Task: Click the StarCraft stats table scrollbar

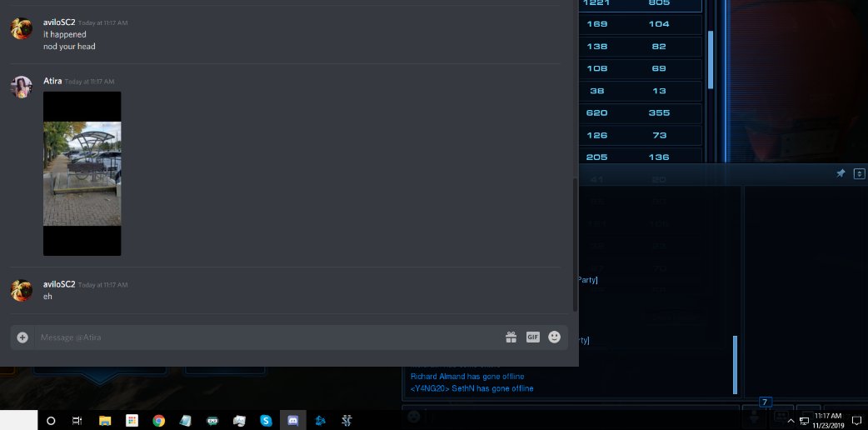Action: point(711,59)
